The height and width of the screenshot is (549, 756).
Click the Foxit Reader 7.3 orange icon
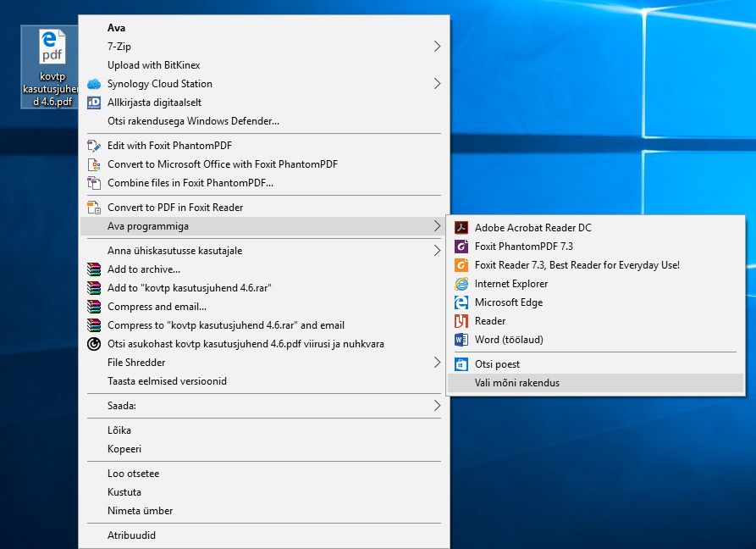[461, 265]
